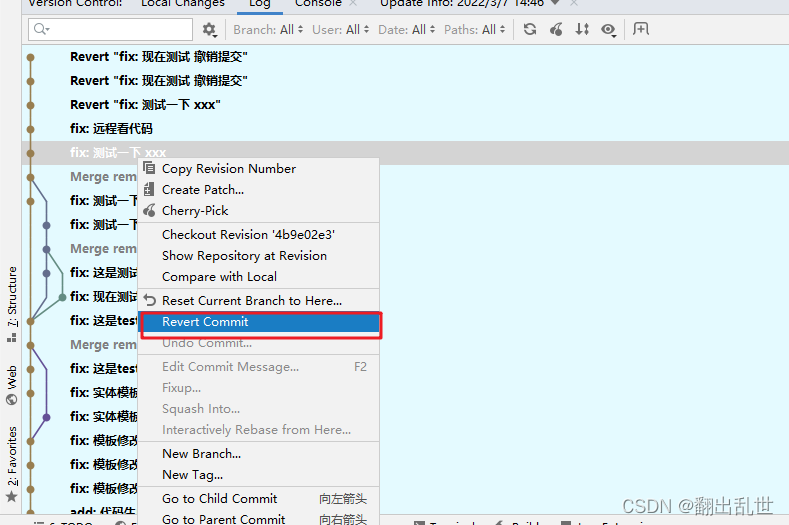Open the Branch: All filter
The width and height of the screenshot is (789, 525).
[x=268, y=30]
